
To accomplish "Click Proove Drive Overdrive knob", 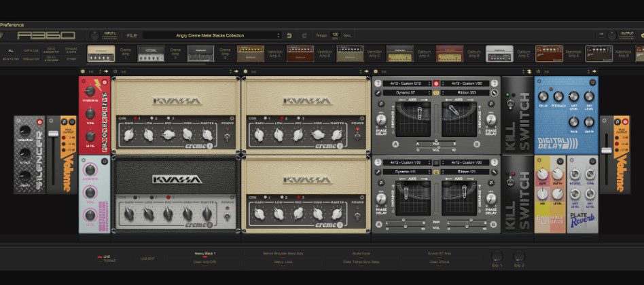I will coord(90,91).
